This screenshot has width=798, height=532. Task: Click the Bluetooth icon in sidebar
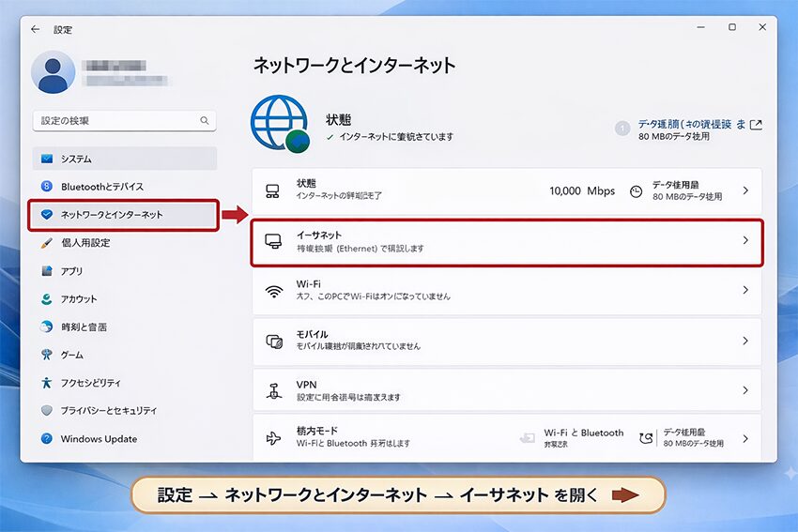pos(46,187)
